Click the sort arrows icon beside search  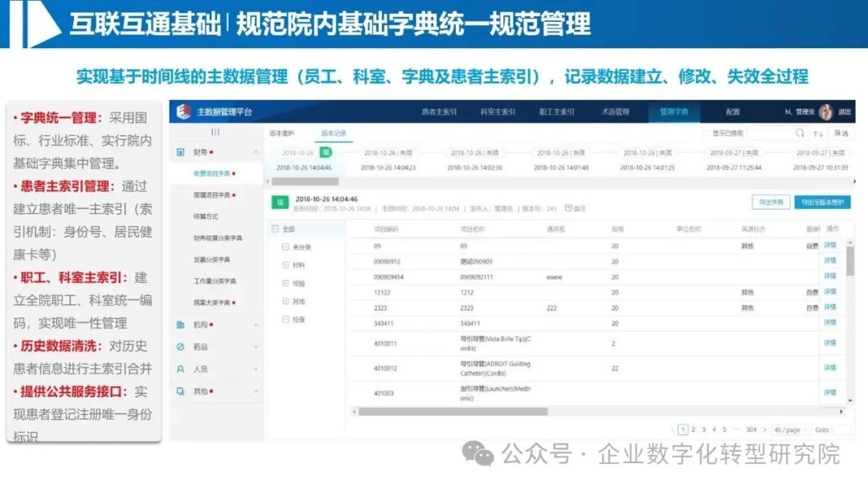(819, 134)
